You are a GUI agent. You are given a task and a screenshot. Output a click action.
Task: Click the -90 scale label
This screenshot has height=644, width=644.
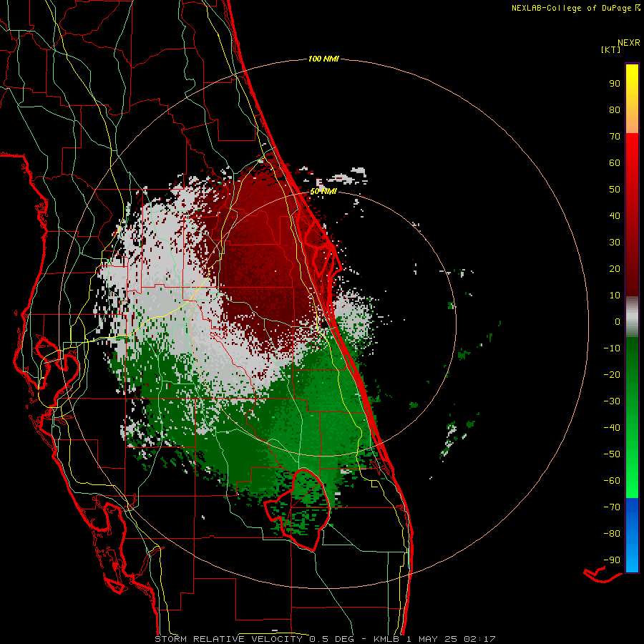612,560
